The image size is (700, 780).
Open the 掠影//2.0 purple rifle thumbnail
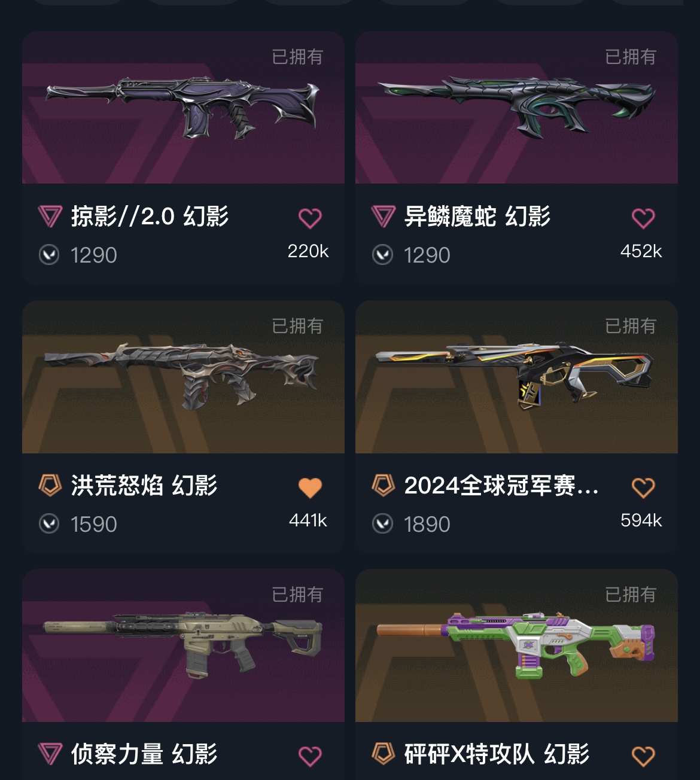[x=183, y=108]
